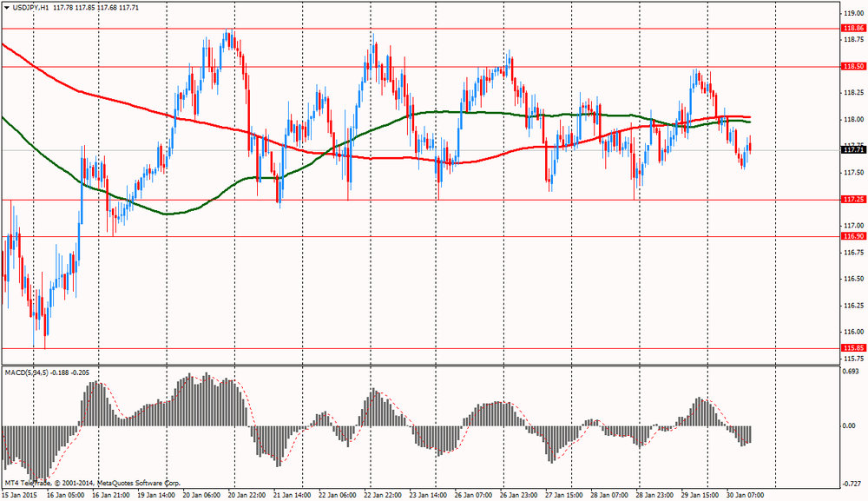Click the 0.00 level on MACD scale
Screen dimensions: 868x501
click(x=850, y=425)
